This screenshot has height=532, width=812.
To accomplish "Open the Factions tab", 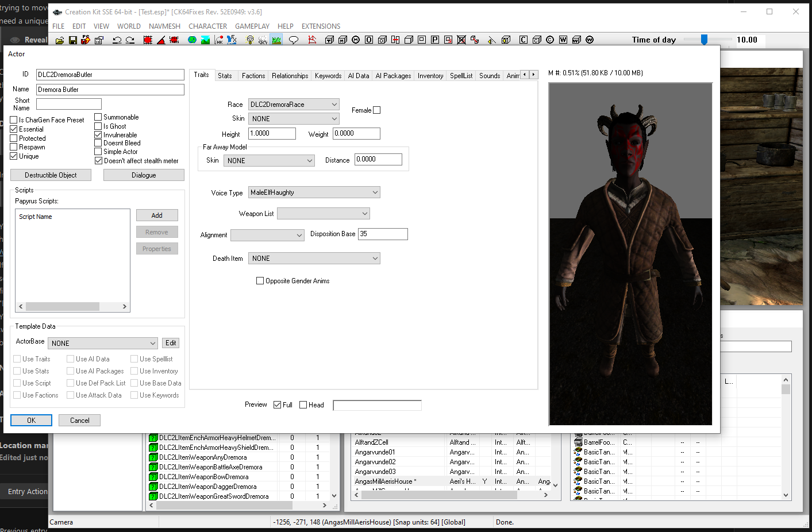I will pos(253,76).
